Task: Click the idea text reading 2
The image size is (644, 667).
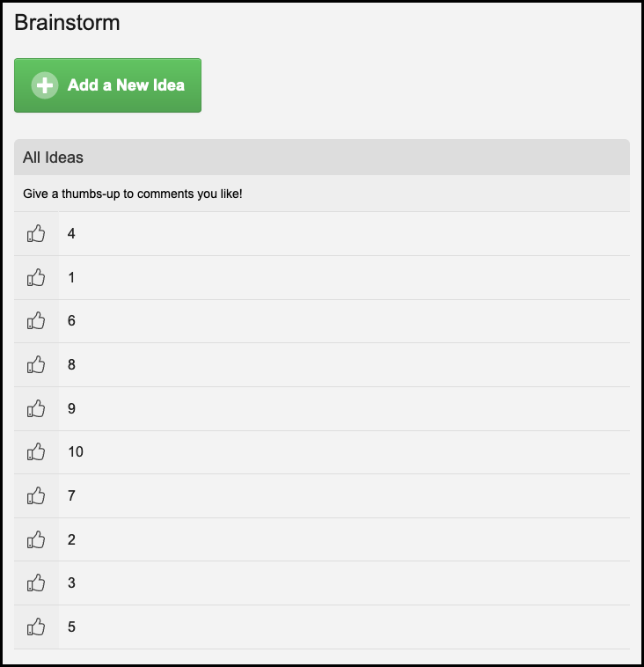Action: pyautogui.click(x=71, y=539)
